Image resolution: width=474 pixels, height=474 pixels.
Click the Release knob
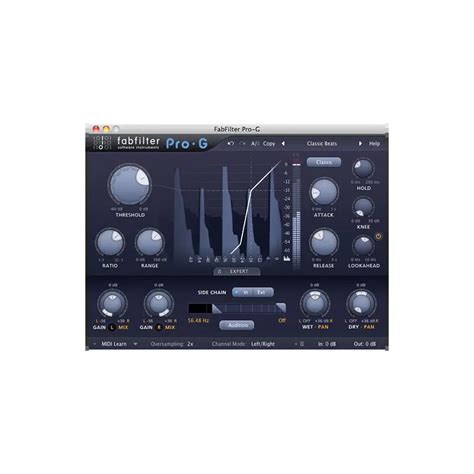click(x=324, y=242)
